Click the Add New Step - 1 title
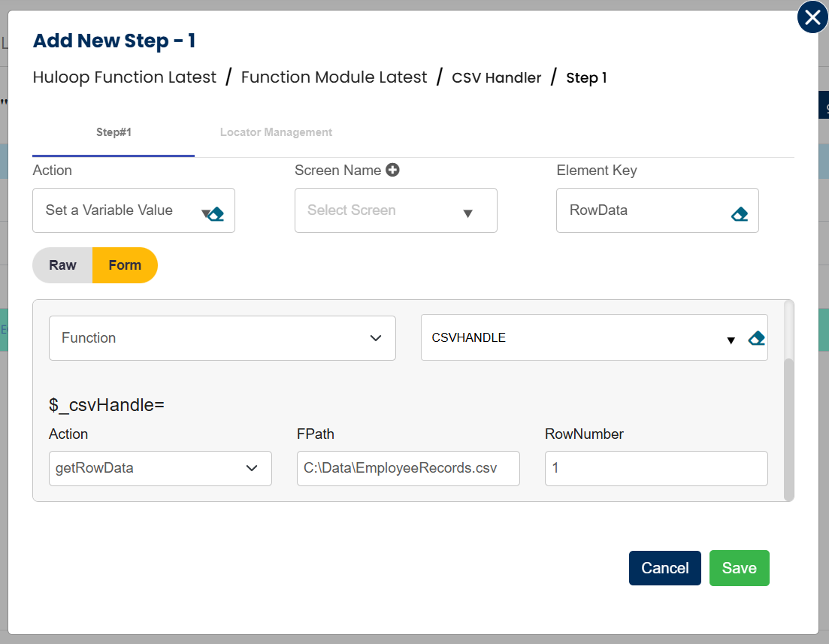The width and height of the screenshot is (829, 644). point(114,41)
